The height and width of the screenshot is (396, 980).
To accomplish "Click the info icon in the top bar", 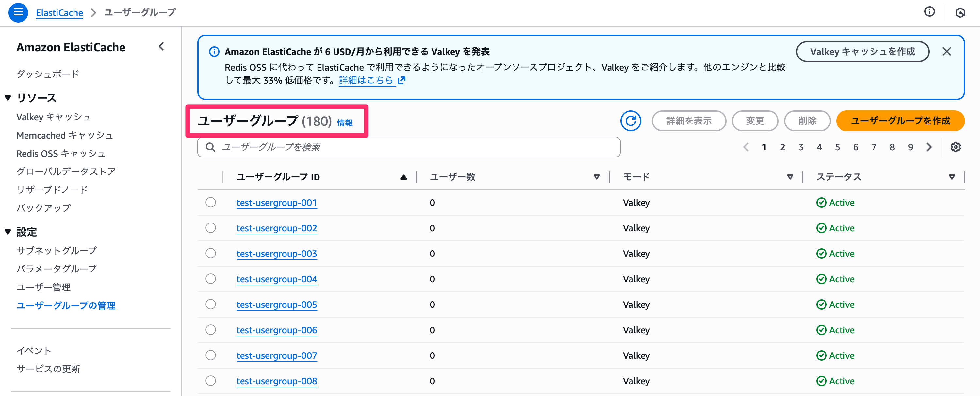I will coord(929,12).
